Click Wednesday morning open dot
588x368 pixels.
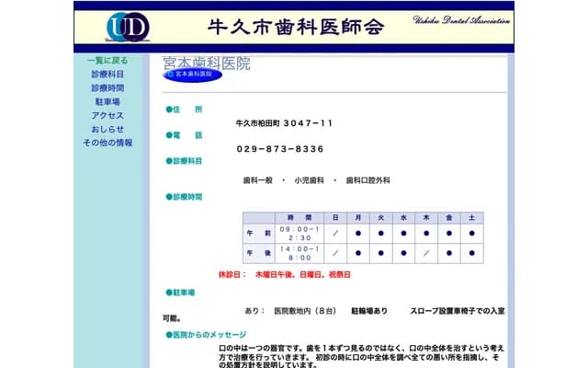click(403, 234)
